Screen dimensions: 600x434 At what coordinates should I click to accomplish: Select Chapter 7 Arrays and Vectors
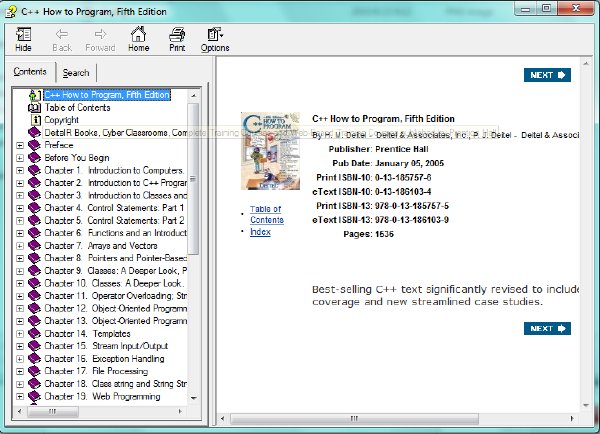point(101,245)
